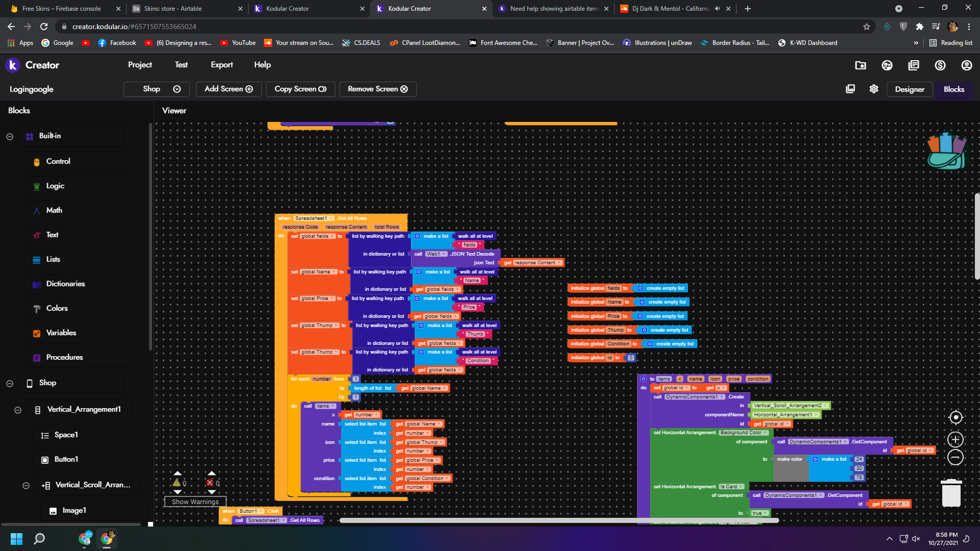Toggle Show Warnings button
The width and height of the screenshot is (980, 551).
(195, 502)
